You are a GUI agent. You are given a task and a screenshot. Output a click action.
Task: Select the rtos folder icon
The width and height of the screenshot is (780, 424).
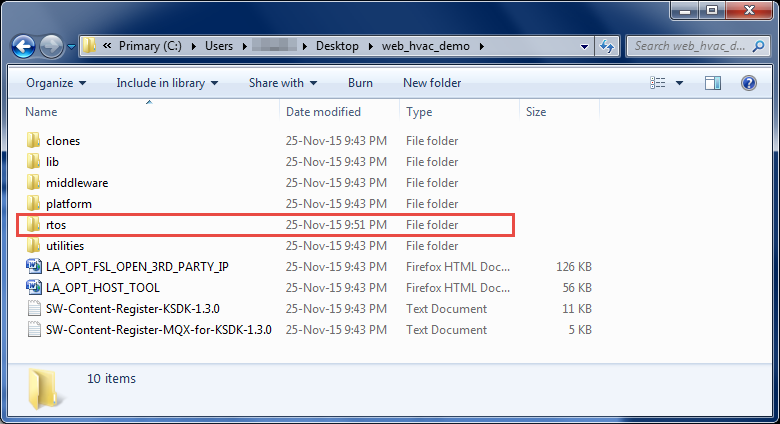(33, 224)
